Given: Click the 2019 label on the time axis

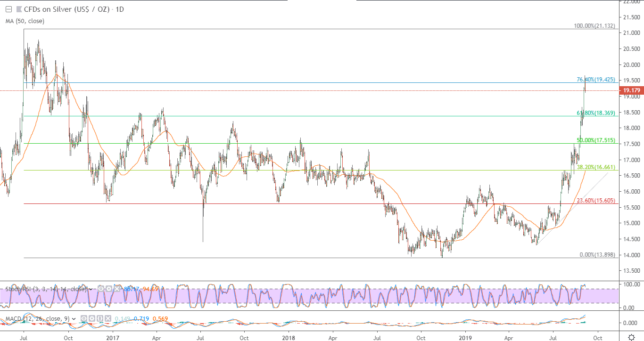Looking at the screenshot, I should [x=465, y=337].
